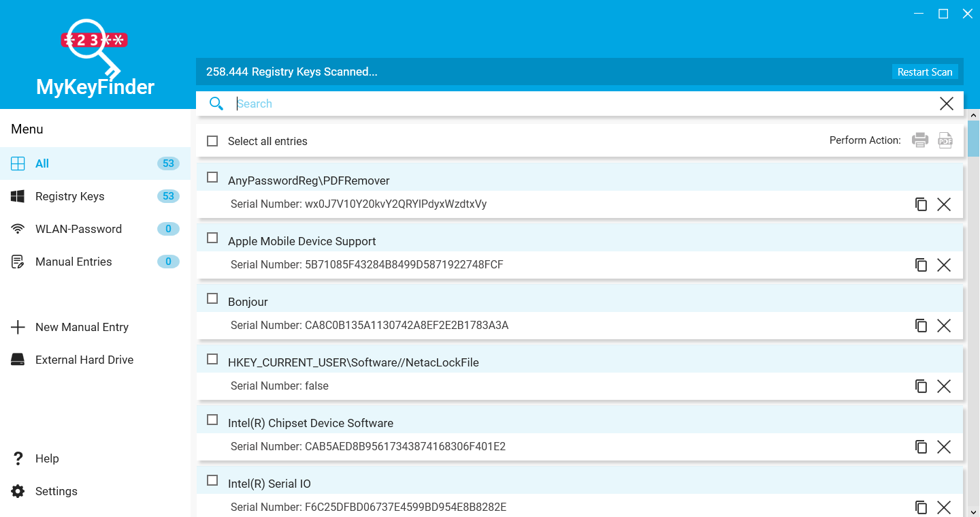Export selected entries with PDF icon

click(x=945, y=140)
